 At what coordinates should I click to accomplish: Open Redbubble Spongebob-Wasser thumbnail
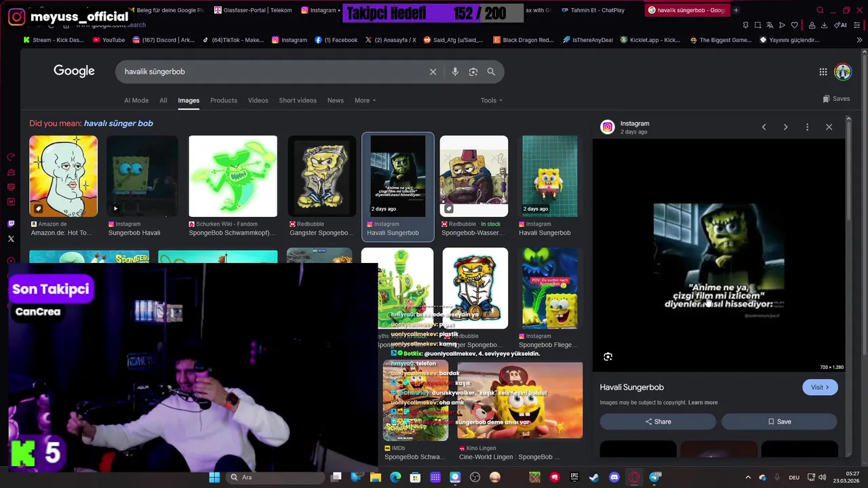click(473, 176)
